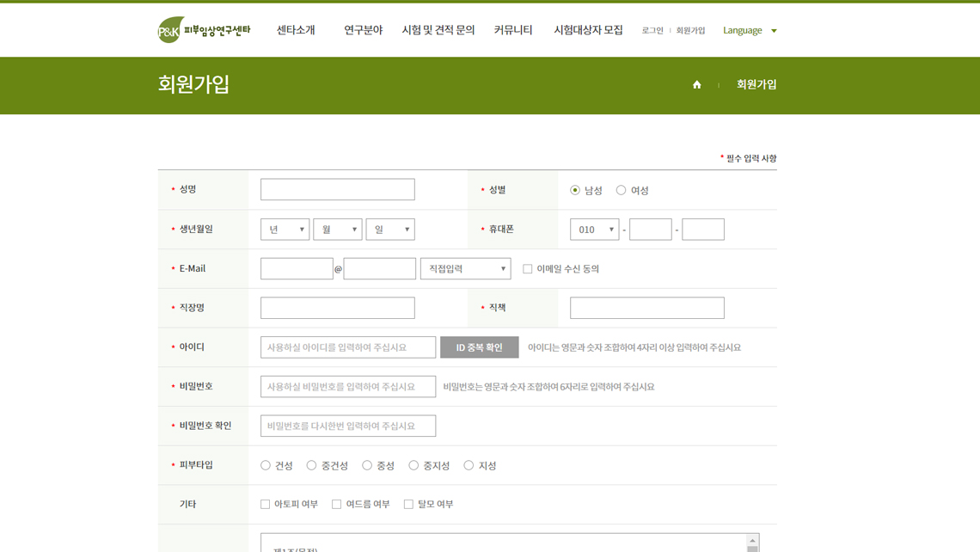Focus the 비밀번호 확인 input field
The image size is (980, 552).
point(347,426)
